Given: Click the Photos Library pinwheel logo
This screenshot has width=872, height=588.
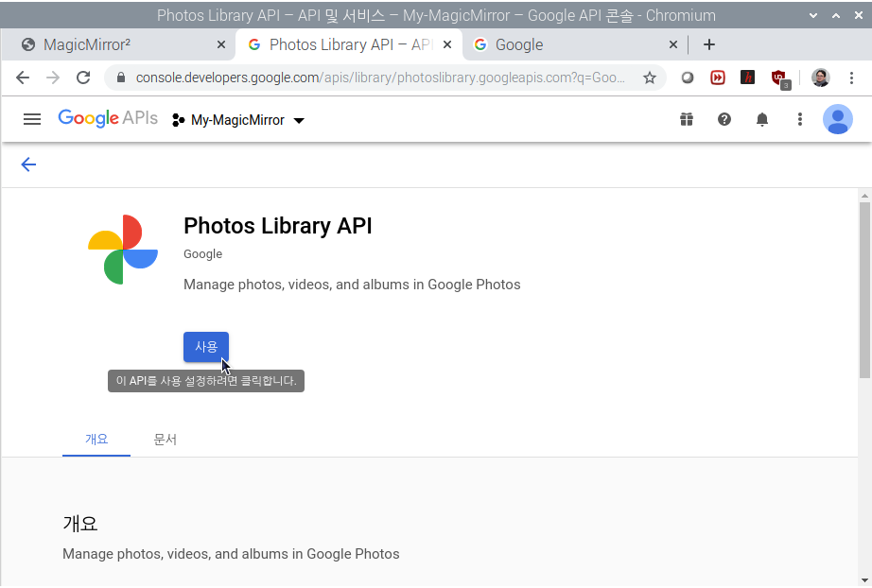Looking at the screenshot, I should (x=123, y=250).
